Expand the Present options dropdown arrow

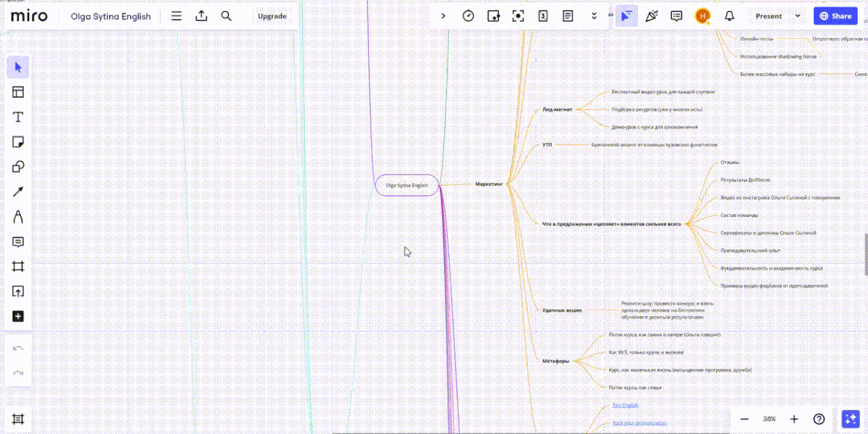pos(798,16)
